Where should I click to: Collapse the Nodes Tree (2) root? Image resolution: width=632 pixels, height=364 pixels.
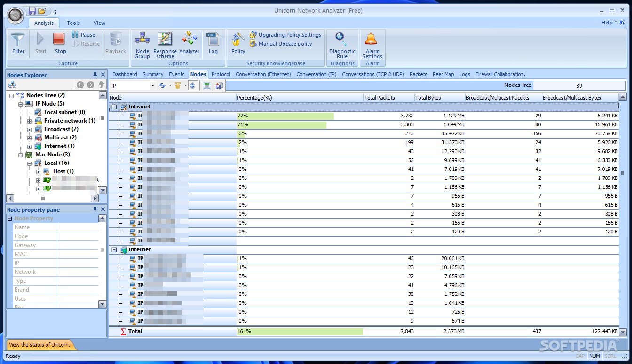point(12,95)
